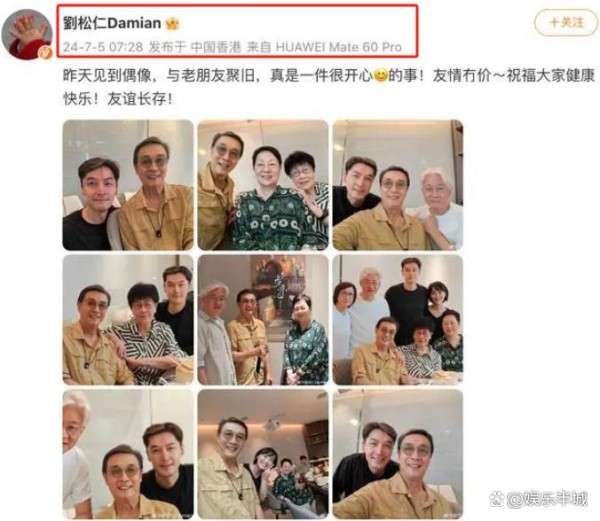Click the post text about old friends
The image size is (600, 521).
coord(329,88)
